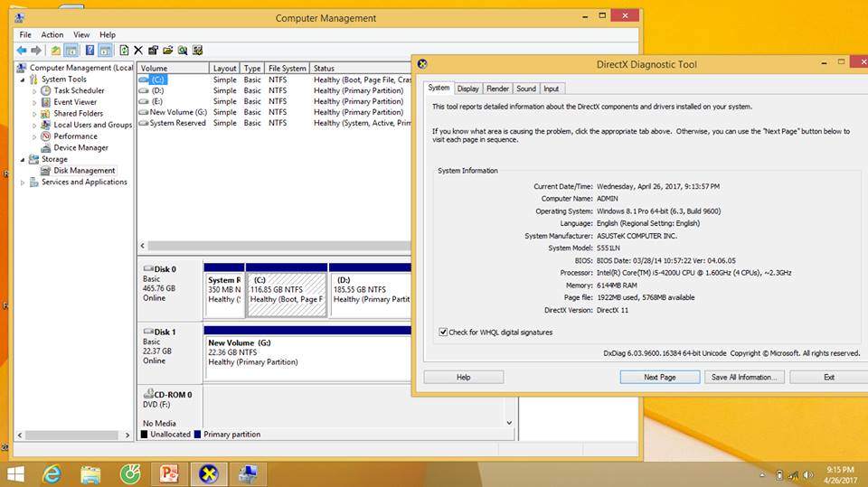
Task: Open Device Manager from the tree
Action: pyautogui.click(x=80, y=148)
